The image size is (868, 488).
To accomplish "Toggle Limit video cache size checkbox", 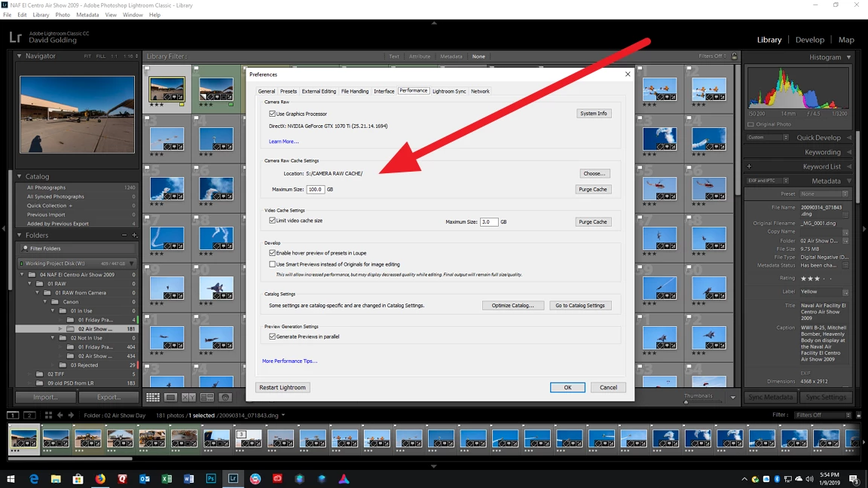I will click(272, 220).
